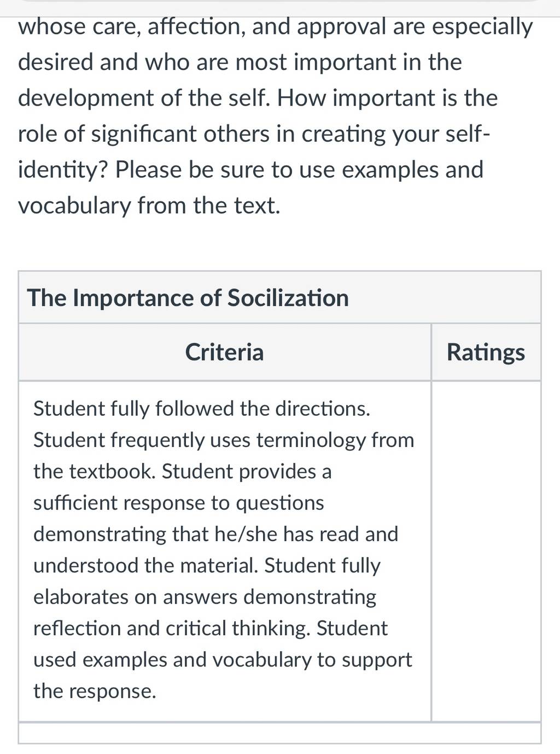Click the 'sufficient response to questions' line
Viewport: 560px width, 754px height.
[179, 503]
